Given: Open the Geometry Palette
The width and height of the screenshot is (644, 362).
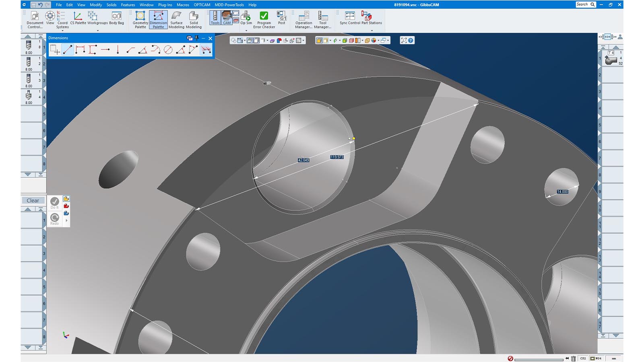Looking at the screenshot, I should [140, 20].
